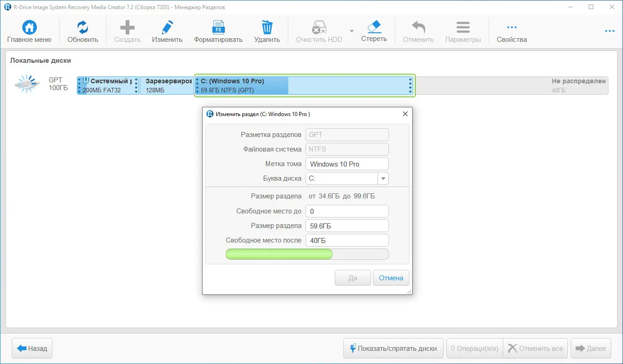Click the Назад back button
This screenshot has width=623, height=364.
(32, 349)
